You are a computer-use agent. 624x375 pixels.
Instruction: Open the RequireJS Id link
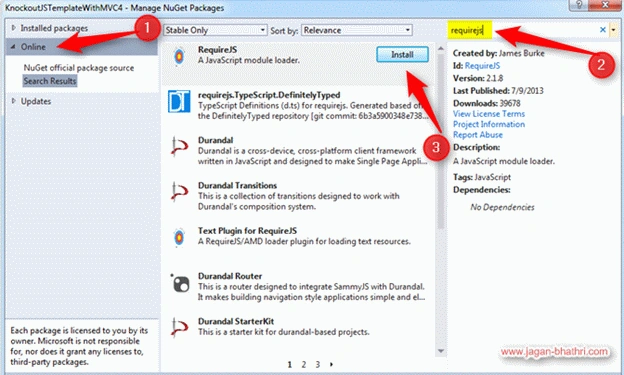[482, 66]
